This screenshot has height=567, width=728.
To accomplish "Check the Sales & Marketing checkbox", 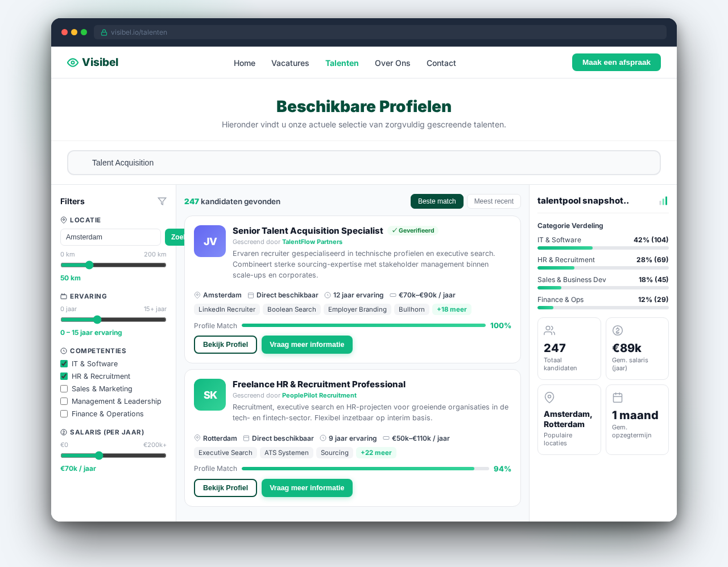I will pos(64,389).
